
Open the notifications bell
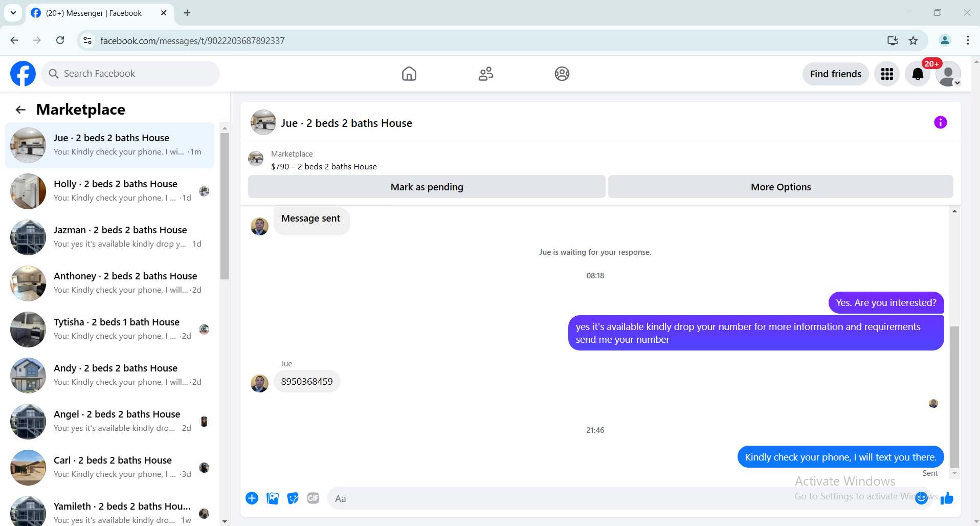(918, 74)
